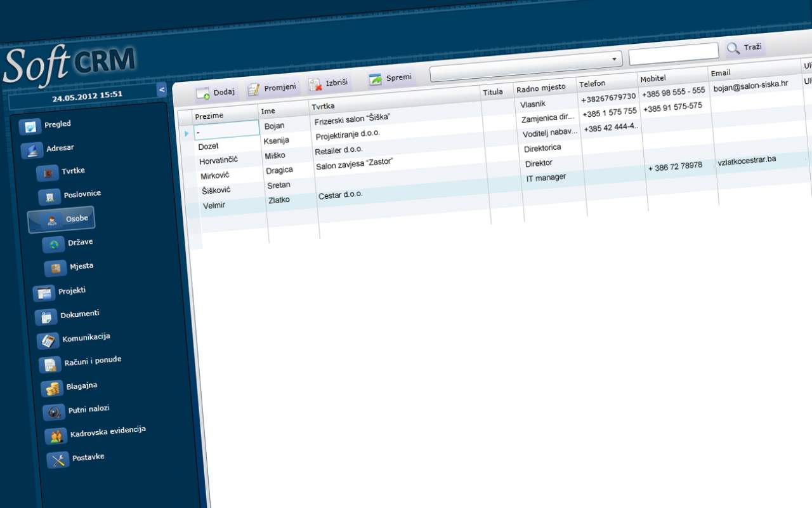Click the Cestar d.o.o. company cell

pyautogui.click(x=341, y=195)
